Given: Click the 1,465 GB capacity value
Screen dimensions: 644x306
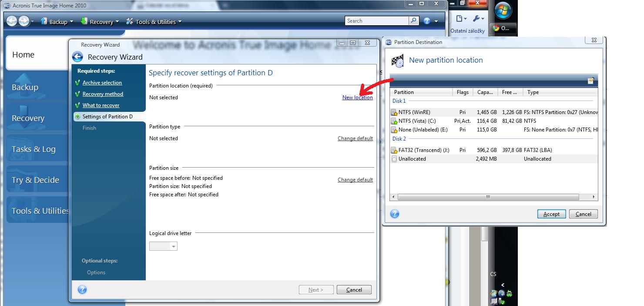Looking at the screenshot, I should (x=486, y=112).
